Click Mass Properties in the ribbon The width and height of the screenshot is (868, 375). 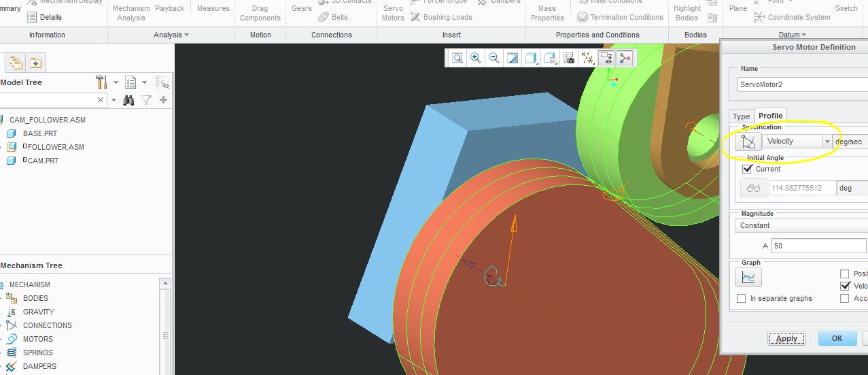(547, 12)
